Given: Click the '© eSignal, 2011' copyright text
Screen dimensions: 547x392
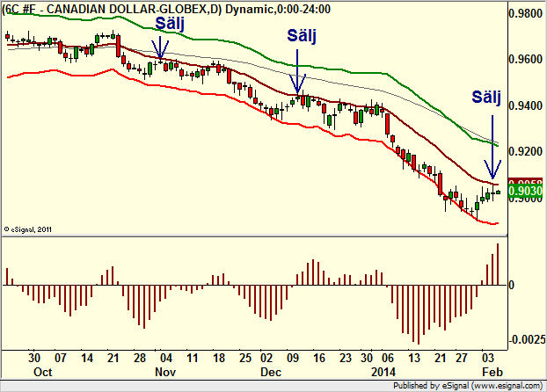Looking at the screenshot, I should (27, 229).
